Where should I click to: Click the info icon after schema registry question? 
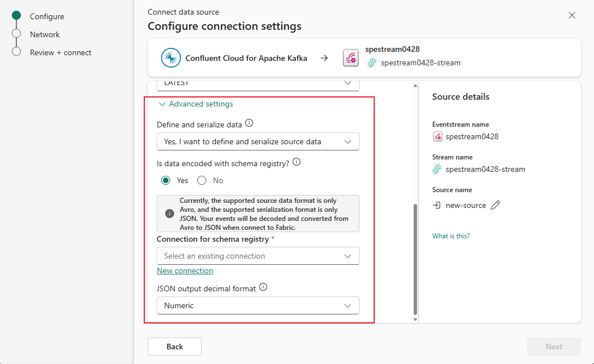click(296, 162)
